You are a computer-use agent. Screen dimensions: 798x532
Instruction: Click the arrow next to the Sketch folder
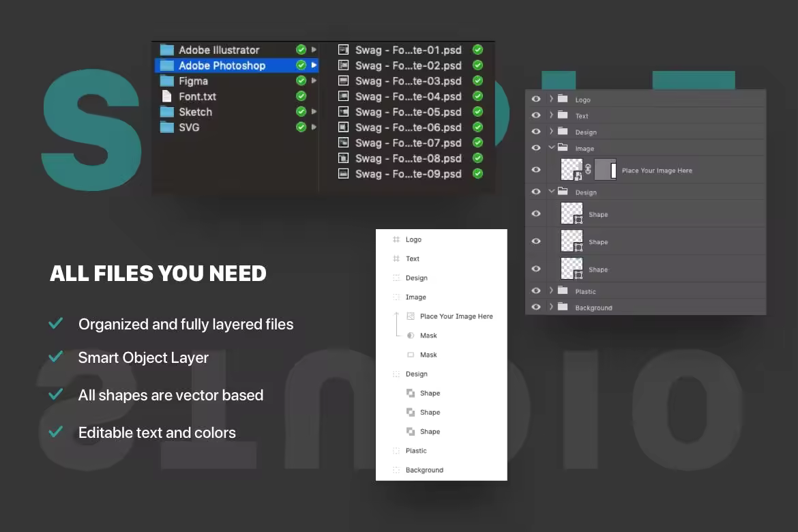pos(314,112)
